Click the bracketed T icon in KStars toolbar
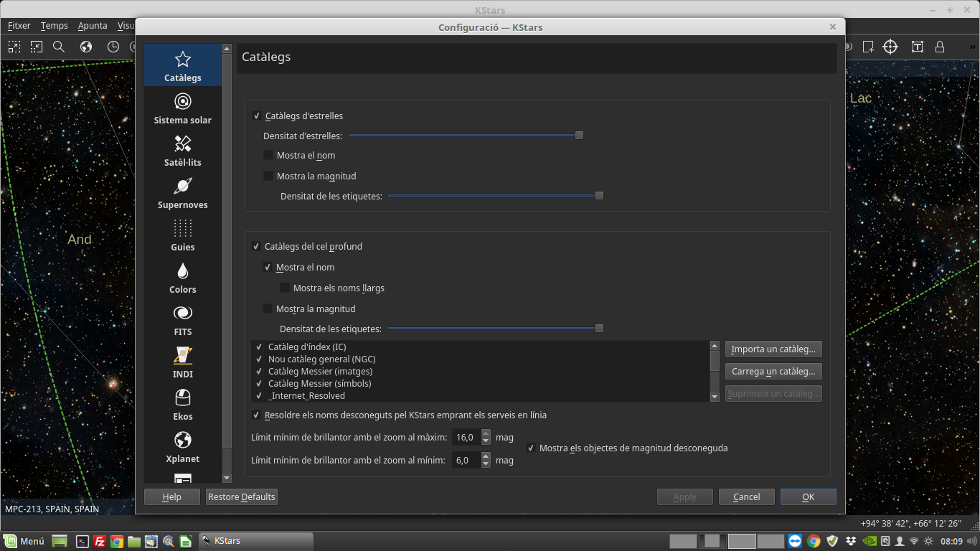 click(918, 47)
